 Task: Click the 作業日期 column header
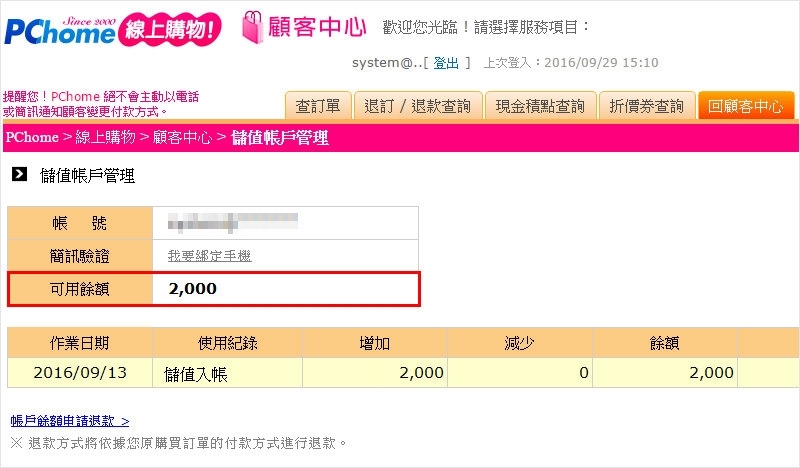80,343
